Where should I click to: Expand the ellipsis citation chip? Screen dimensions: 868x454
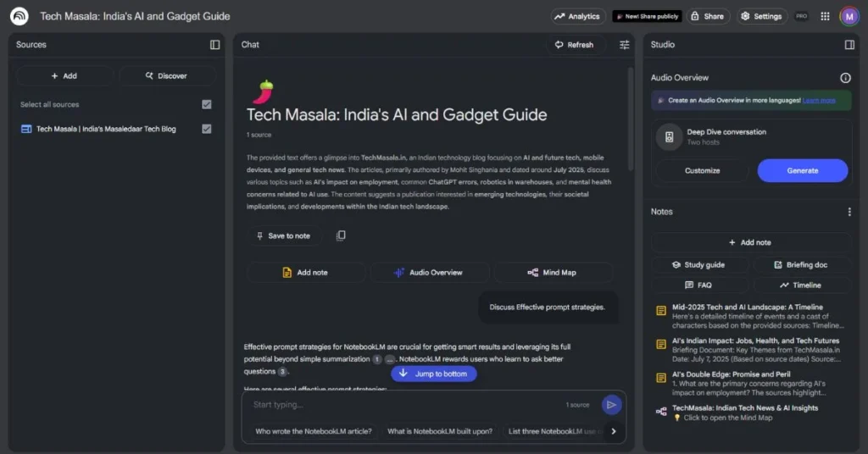[390, 359]
